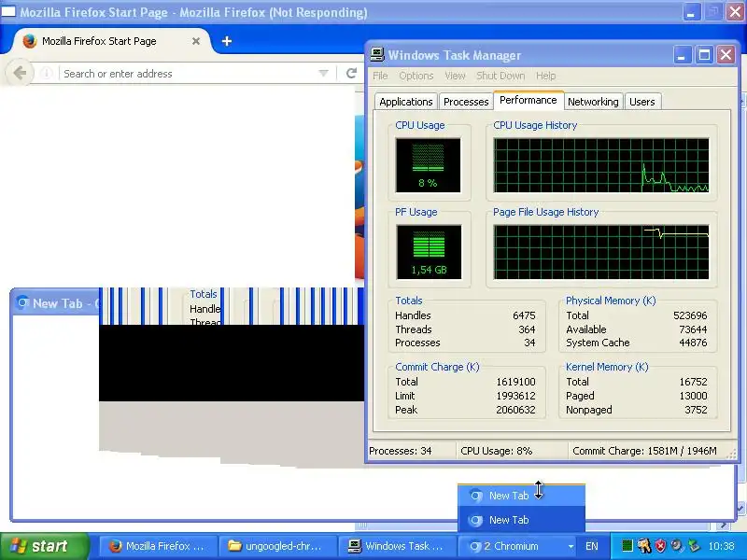747x560 pixels.
Task: Click the Task Manager title bar icon
Action: point(377,55)
